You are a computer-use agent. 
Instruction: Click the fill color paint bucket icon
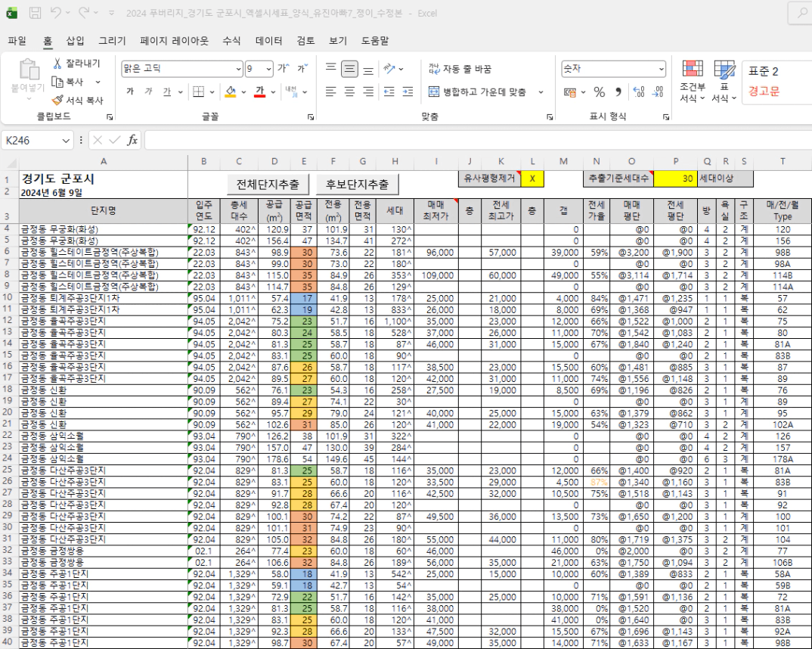pos(231,92)
